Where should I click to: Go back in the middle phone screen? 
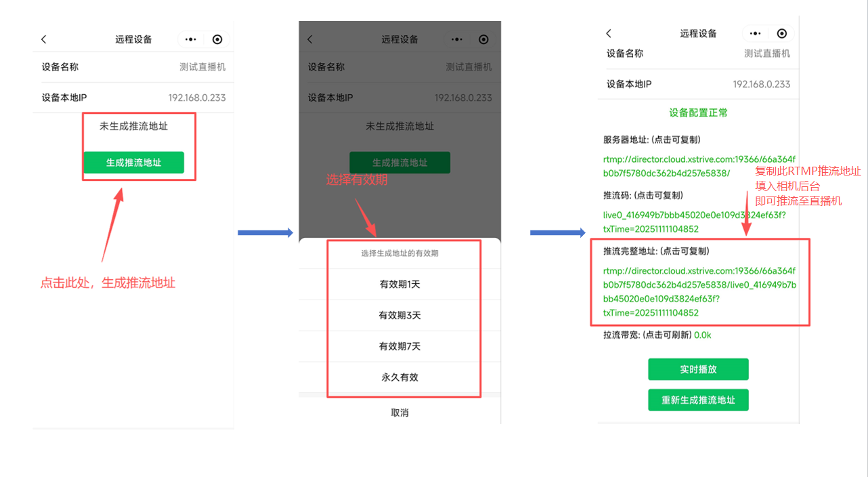coord(310,39)
